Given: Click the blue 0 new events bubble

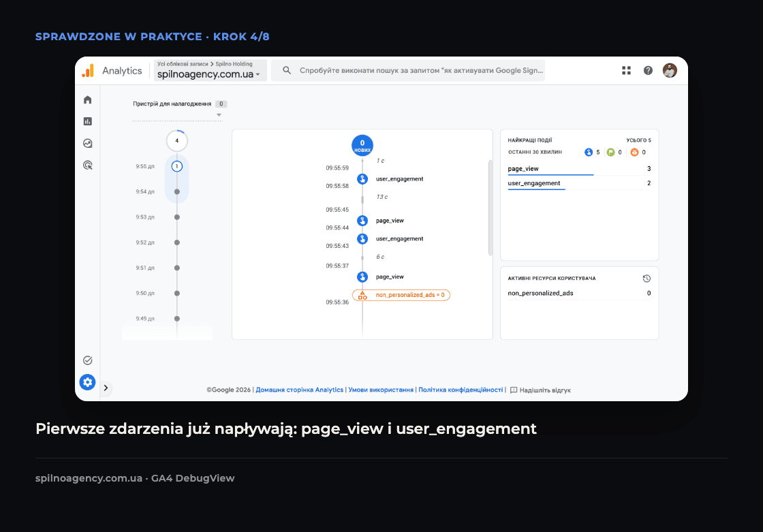Looking at the screenshot, I should click(362, 146).
